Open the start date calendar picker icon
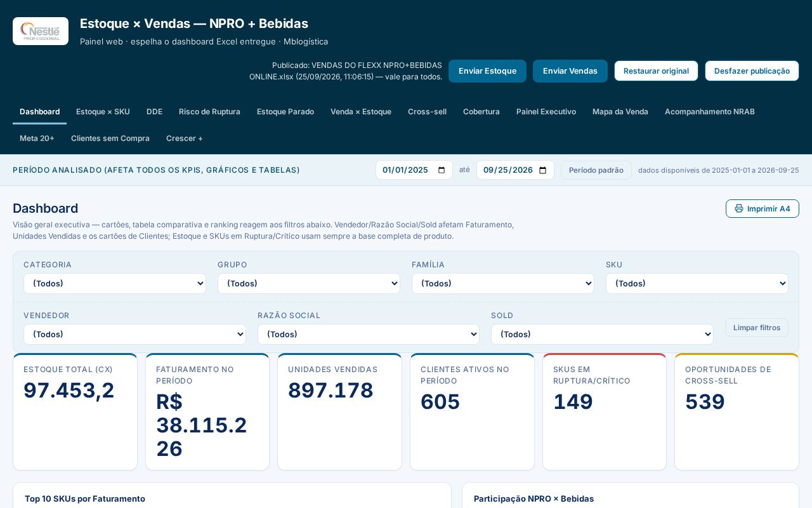 tap(442, 170)
